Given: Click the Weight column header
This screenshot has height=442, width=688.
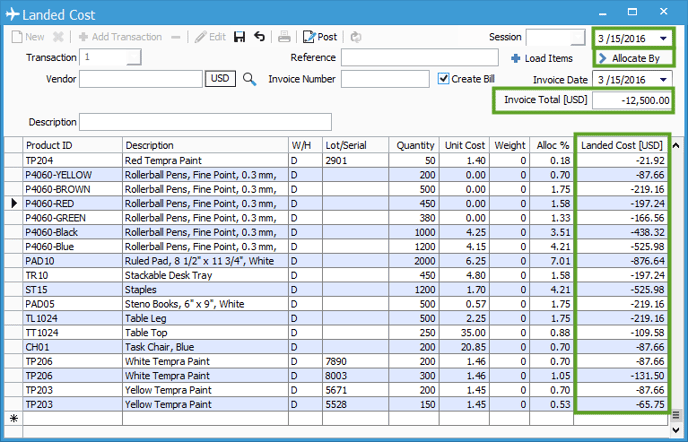Looking at the screenshot, I should 510,145.
